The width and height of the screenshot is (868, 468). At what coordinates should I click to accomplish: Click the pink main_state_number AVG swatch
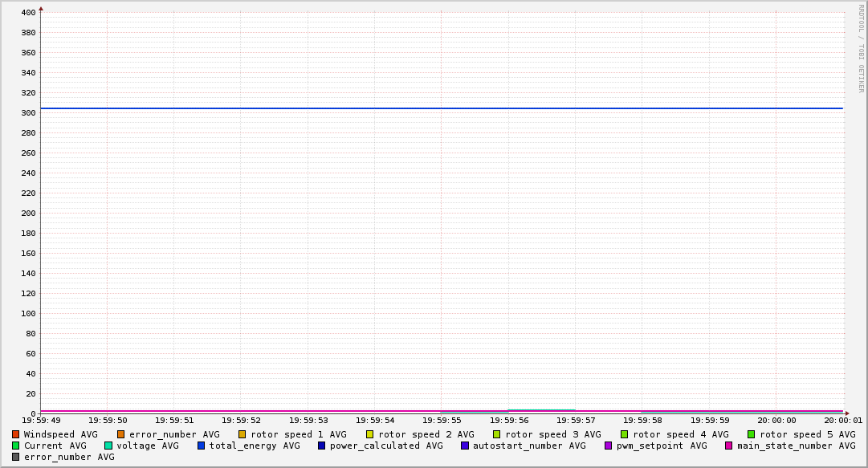[729, 446]
